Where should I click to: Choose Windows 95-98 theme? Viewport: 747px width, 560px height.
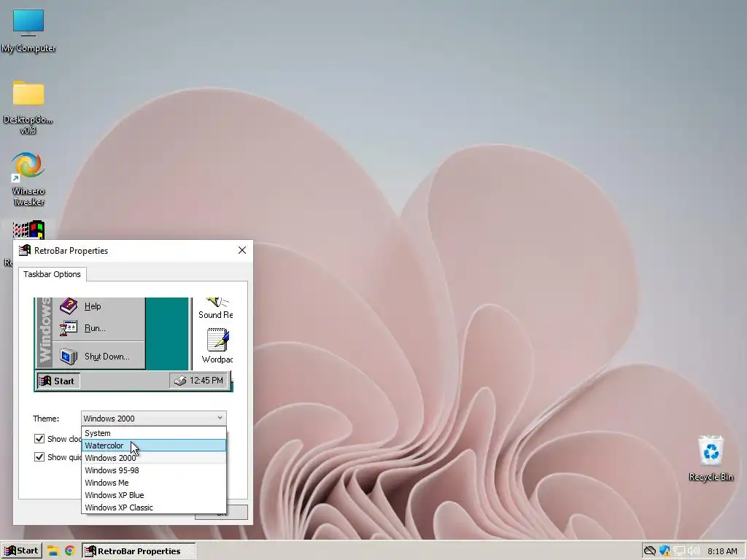tap(154, 470)
